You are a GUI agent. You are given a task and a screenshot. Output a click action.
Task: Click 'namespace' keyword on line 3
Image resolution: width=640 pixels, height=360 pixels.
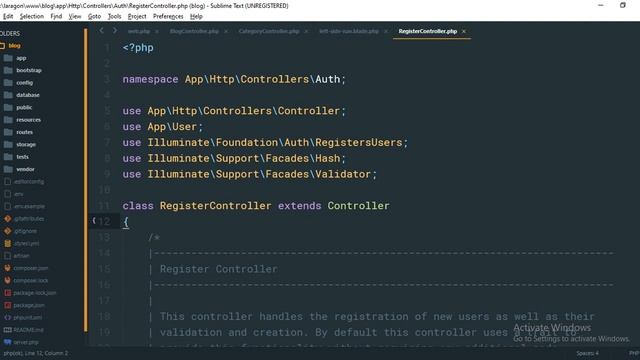coord(150,79)
